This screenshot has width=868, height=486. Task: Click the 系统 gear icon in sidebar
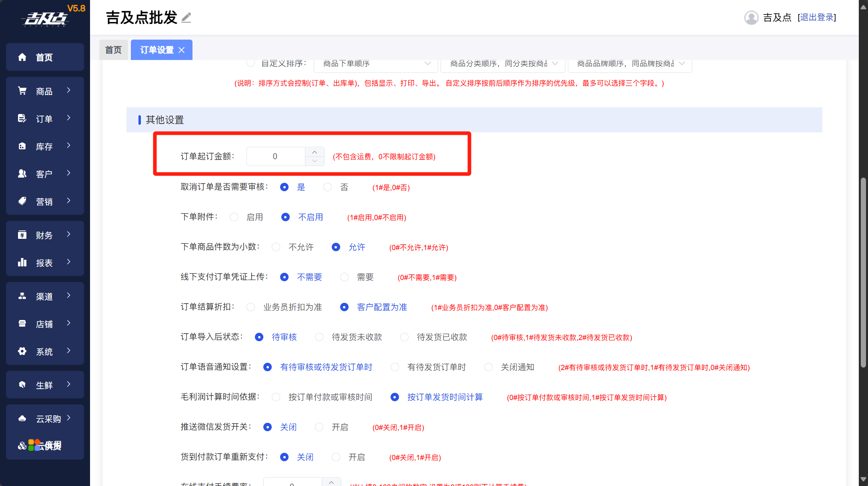pyautogui.click(x=22, y=351)
